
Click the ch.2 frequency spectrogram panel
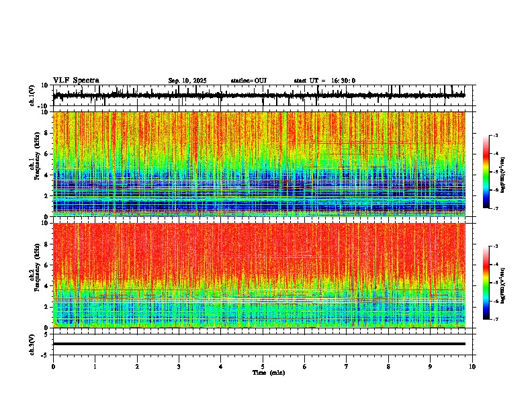(259, 275)
